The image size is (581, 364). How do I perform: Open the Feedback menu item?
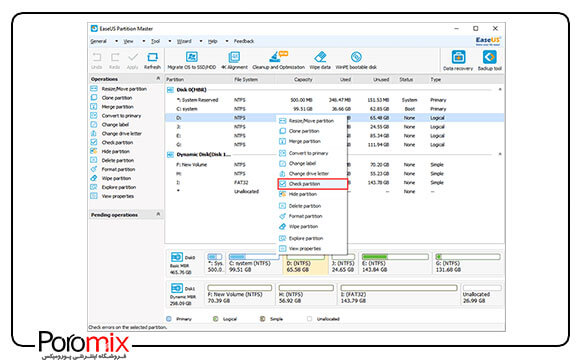(x=244, y=41)
